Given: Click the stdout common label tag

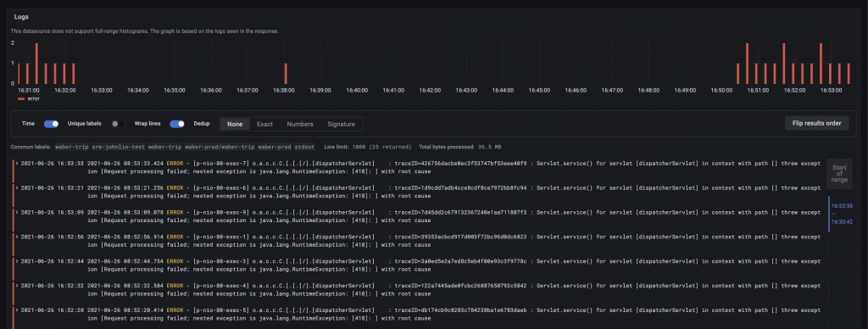Looking at the screenshot, I should pos(304,148).
